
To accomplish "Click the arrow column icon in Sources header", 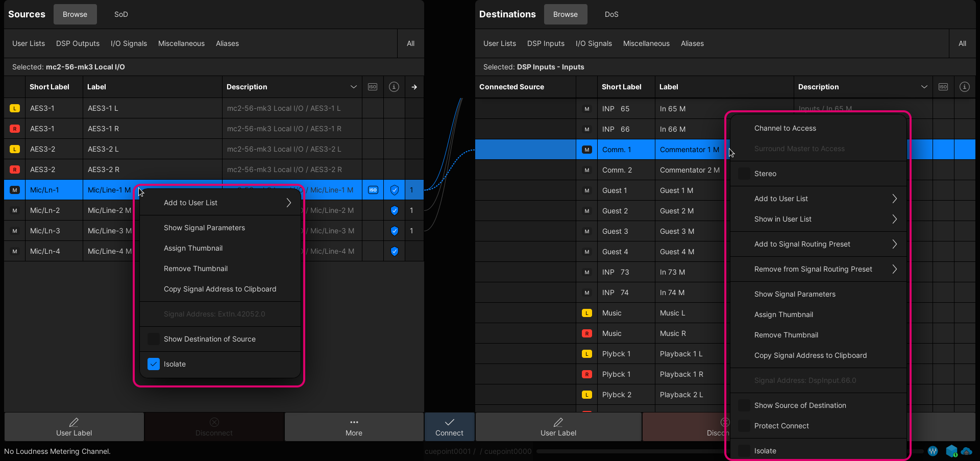I will point(414,87).
